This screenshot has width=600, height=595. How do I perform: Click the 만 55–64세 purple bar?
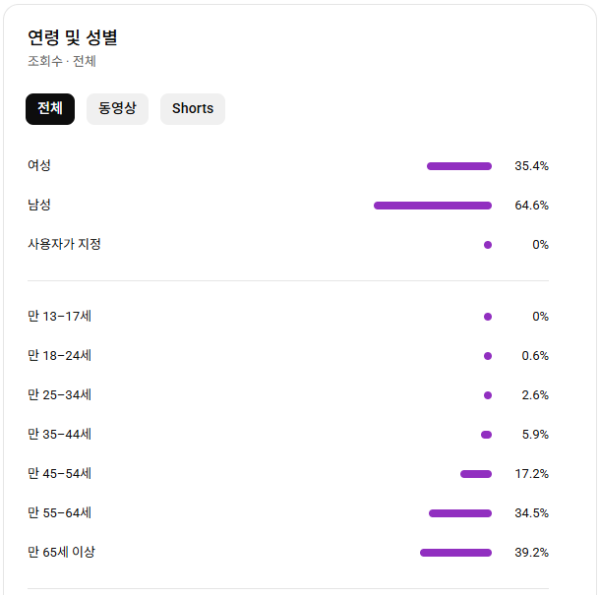click(460, 513)
